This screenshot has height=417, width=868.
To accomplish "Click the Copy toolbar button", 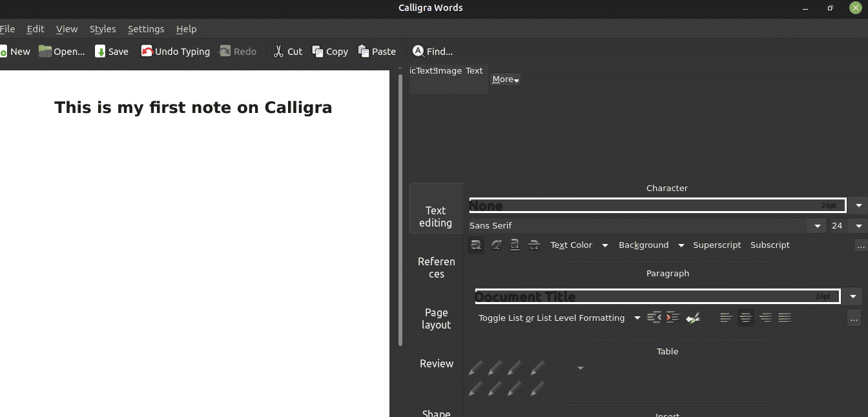I will 330,52.
